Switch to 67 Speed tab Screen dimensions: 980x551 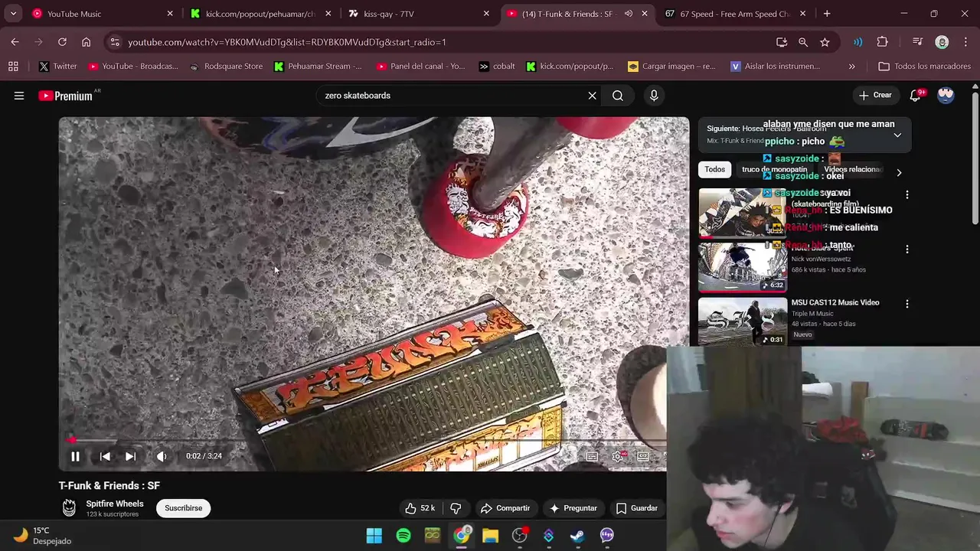[x=733, y=14]
